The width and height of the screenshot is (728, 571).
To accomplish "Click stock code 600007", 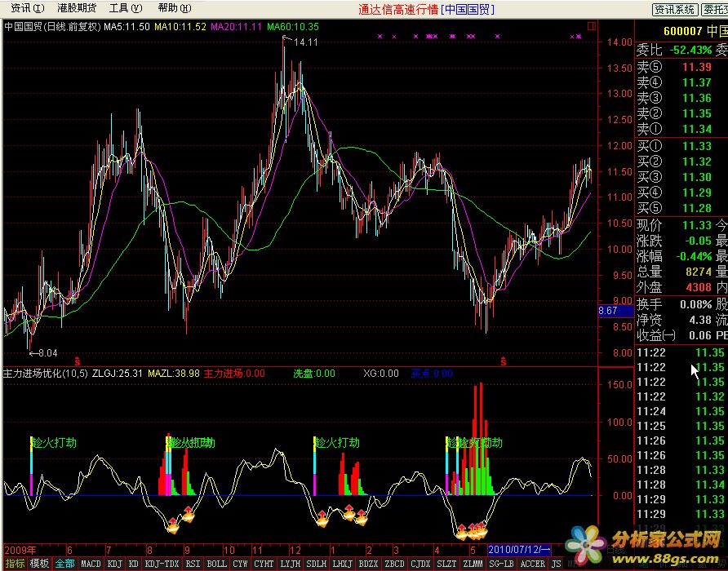I will point(682,32).
